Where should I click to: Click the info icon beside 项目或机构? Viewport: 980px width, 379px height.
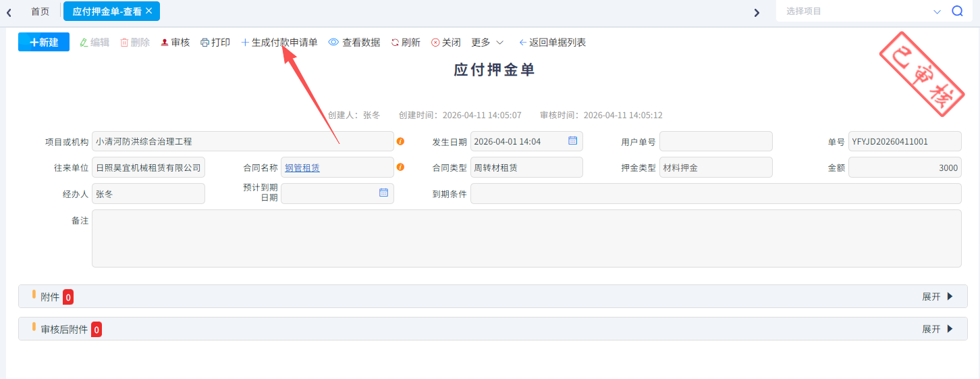click(400, 141)
